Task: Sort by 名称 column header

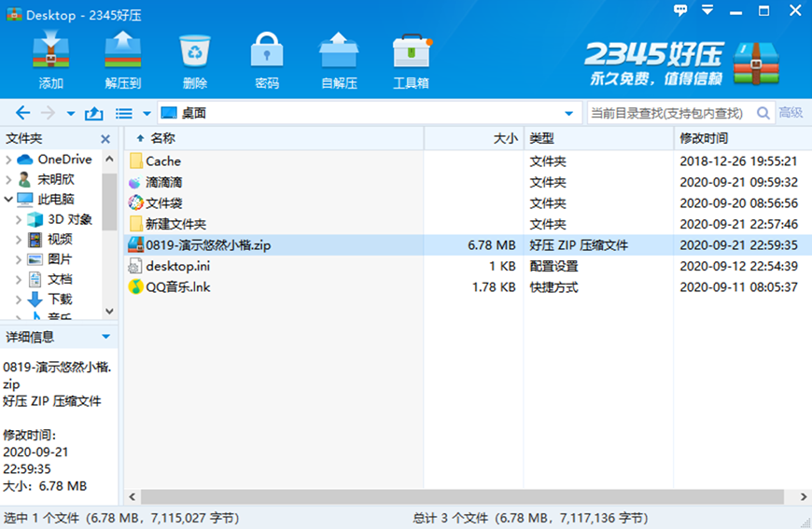Action: [x=274, y=138]
